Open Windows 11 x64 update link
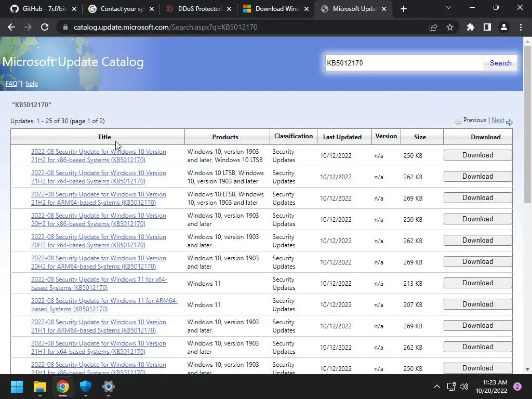 (99, 284)
